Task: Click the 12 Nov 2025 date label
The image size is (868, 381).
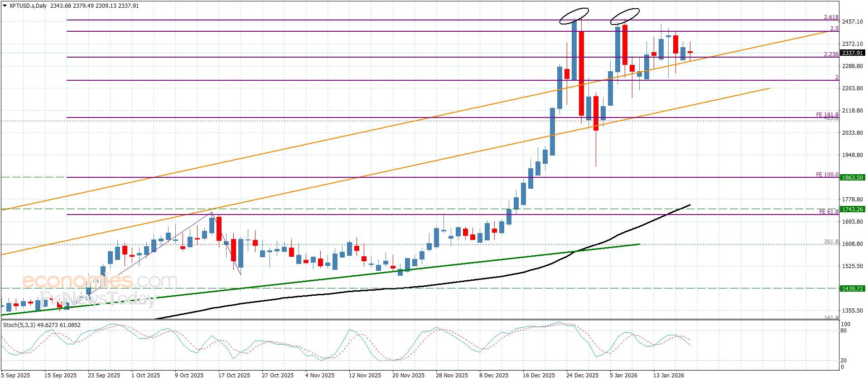Action: click(365, 376)
